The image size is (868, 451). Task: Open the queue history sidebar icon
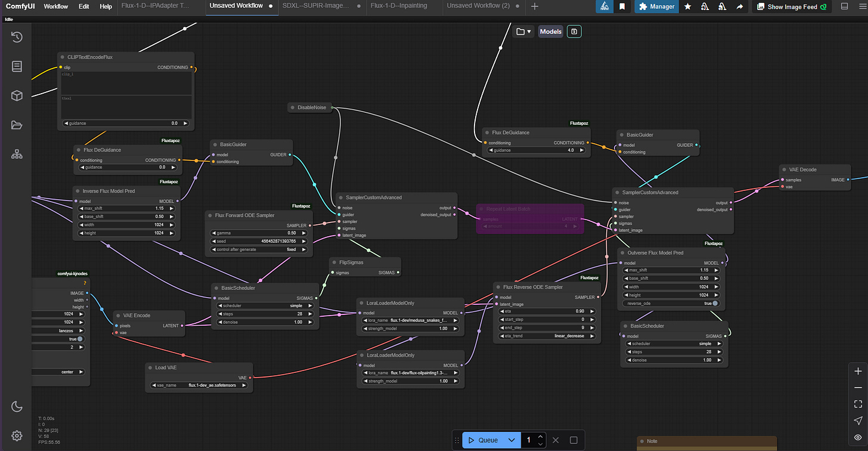(x=17, y=37)
